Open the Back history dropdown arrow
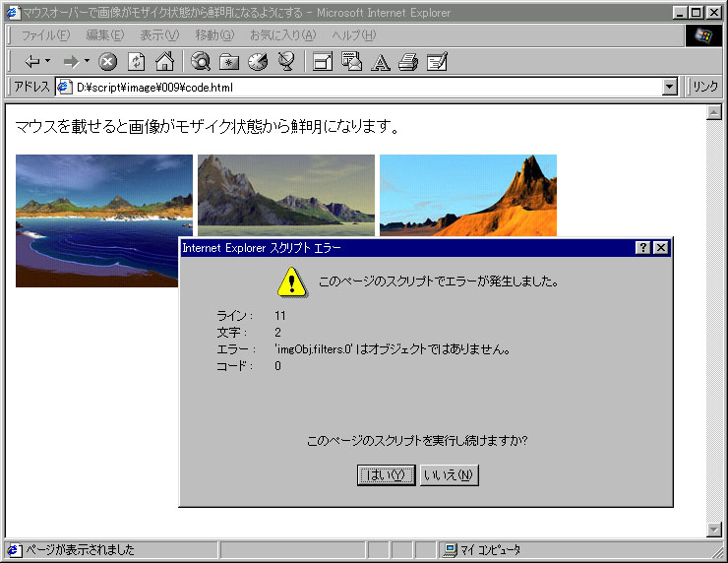 (x=47, y=61)
